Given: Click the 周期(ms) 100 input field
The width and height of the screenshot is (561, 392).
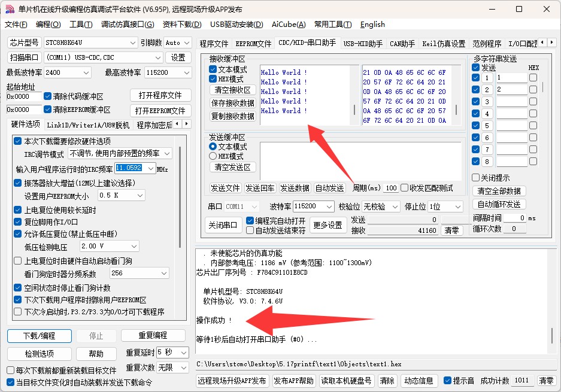Looking at the screenshot, I should pyautogui.click(x=391, y=188).
